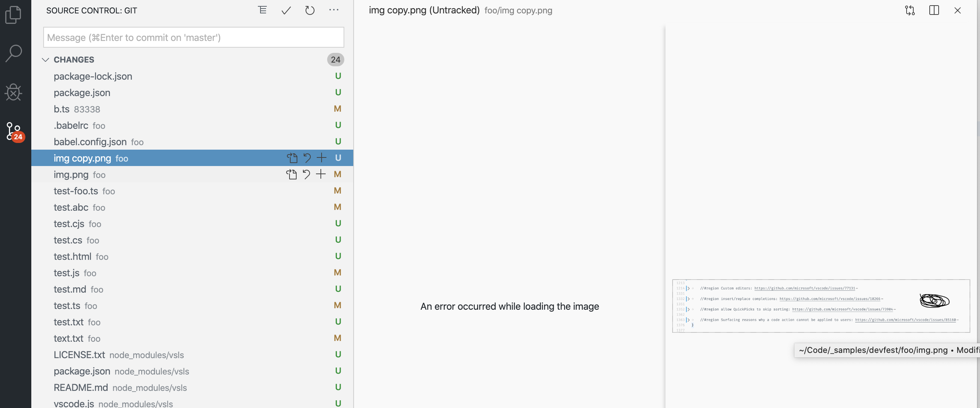Image resolution: width=980 pixels, height=408 pixels.
Task: Collapse the CHANGES section
Action: pyautogui.click(x=46, y=59)
